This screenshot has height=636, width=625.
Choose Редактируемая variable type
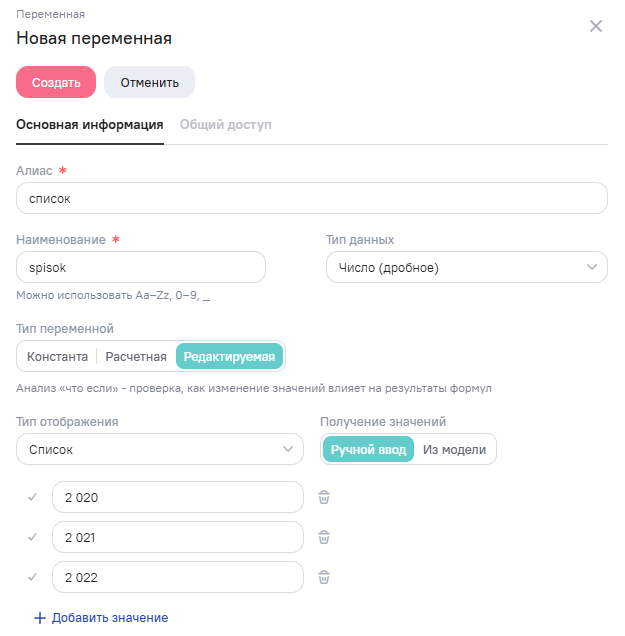(229, 356)
